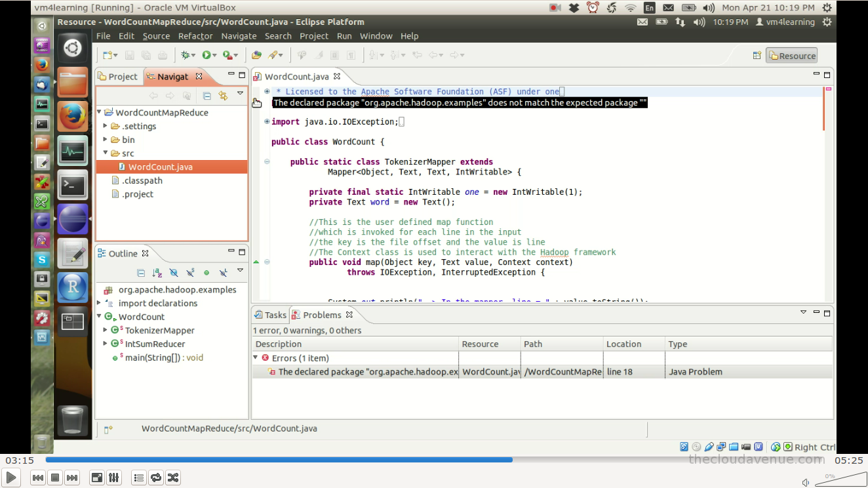Screen dimensions: 868x488
Task: Click the Search flashlight toolbar icon
Action: (x=273, y=56)
